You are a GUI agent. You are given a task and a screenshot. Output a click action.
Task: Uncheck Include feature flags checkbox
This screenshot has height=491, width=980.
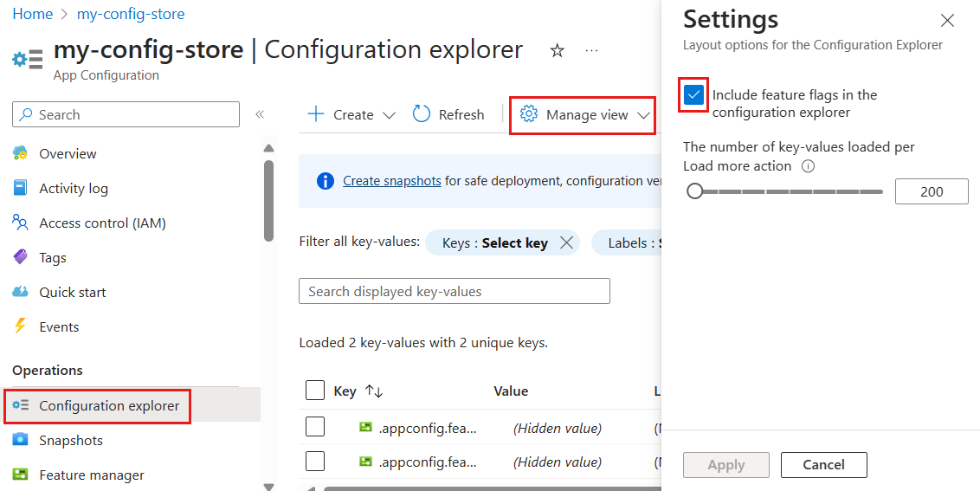[694, 95]
